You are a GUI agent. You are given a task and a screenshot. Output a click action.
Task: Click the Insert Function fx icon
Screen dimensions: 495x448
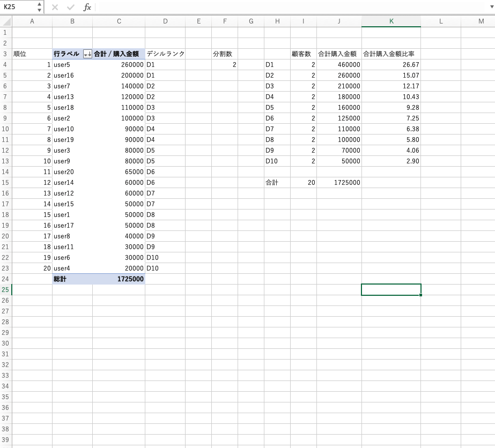[x=87, y=7]
